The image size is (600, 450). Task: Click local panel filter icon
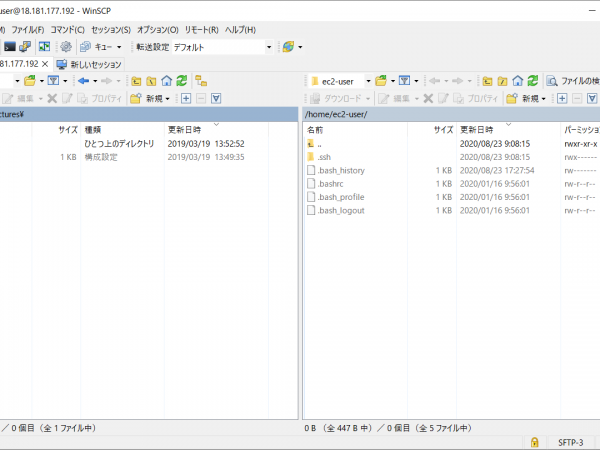pos(53,81)
